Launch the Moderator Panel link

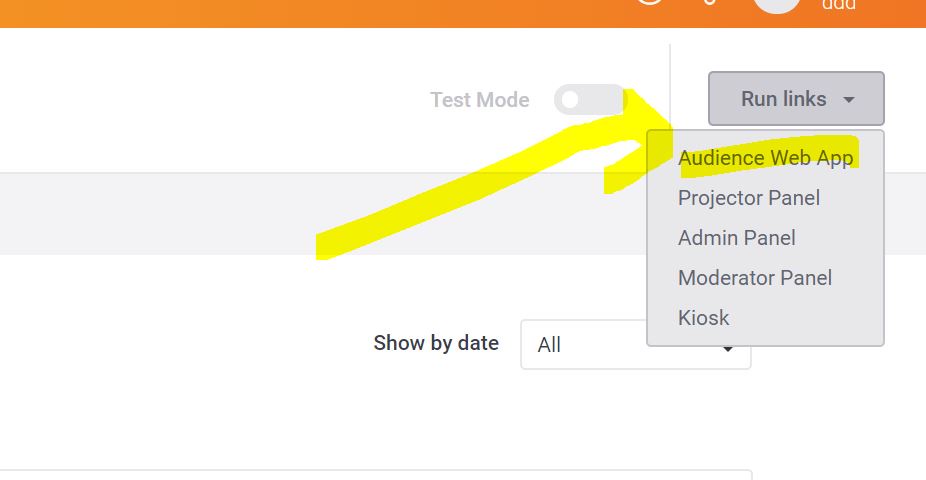754,278
